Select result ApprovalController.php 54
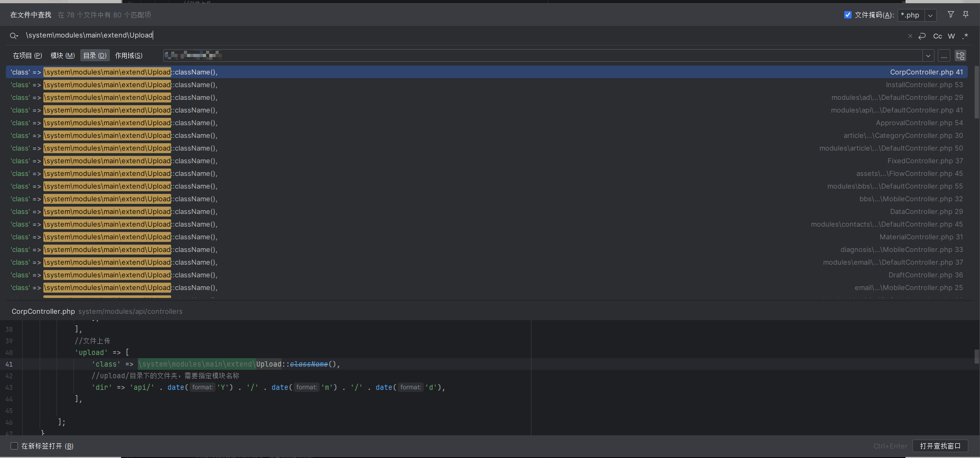This screenshot has width=980, height=458. pyautogui.click(x=487, y=123)
